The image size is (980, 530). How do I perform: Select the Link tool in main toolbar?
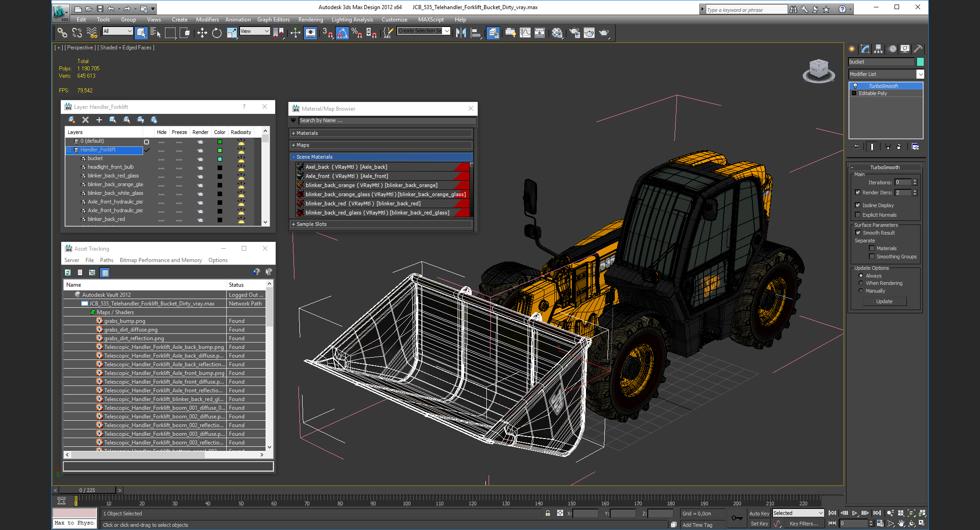pos(62,32)
